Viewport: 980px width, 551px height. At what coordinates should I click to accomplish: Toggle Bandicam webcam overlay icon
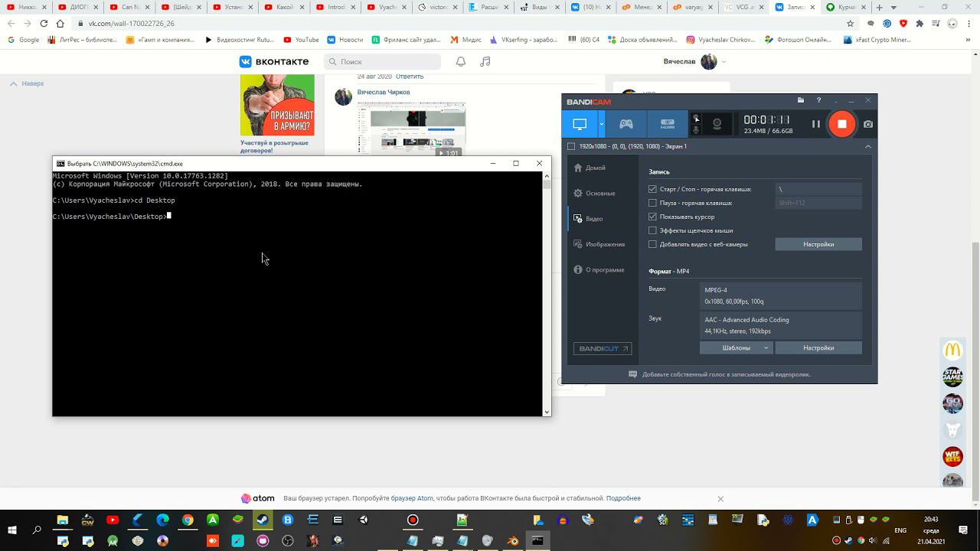click(717, 124)
